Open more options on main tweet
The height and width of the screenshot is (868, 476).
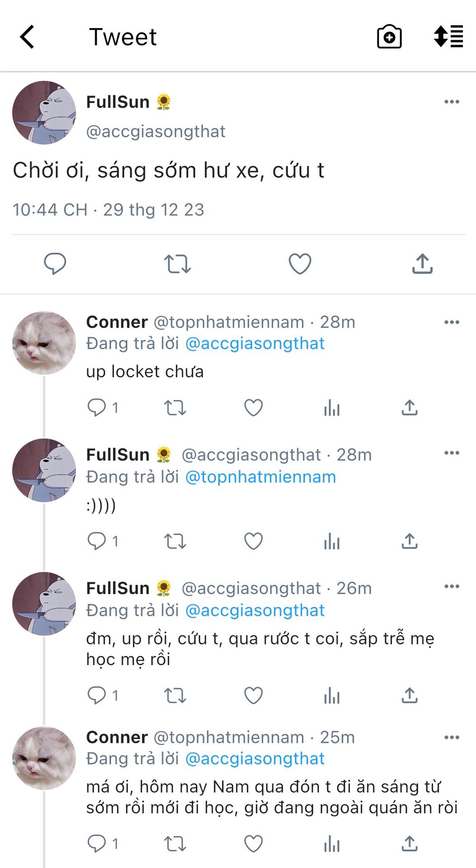click(x=452, y=102)
